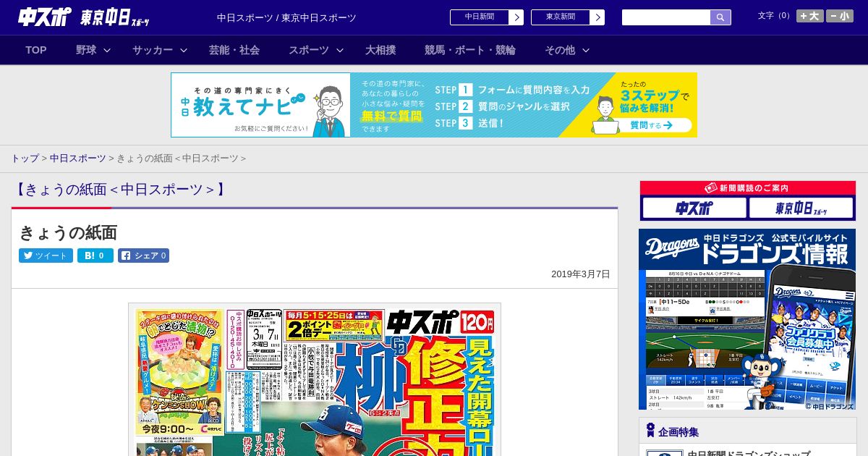Select 芸能・社会 in navigation bar
The image size is (868, 456).
[x=234, y=50]
